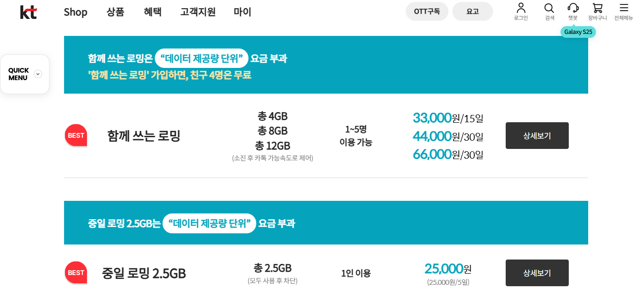
Task: Open the 검색 search icon
Action: (549, 11)
